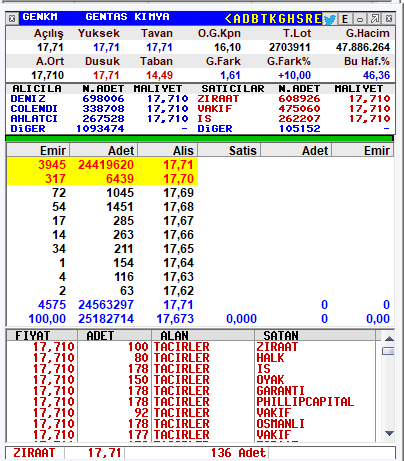Select the 17,70 bid level row
Viewport: 404px width, 461px height.
102,179
